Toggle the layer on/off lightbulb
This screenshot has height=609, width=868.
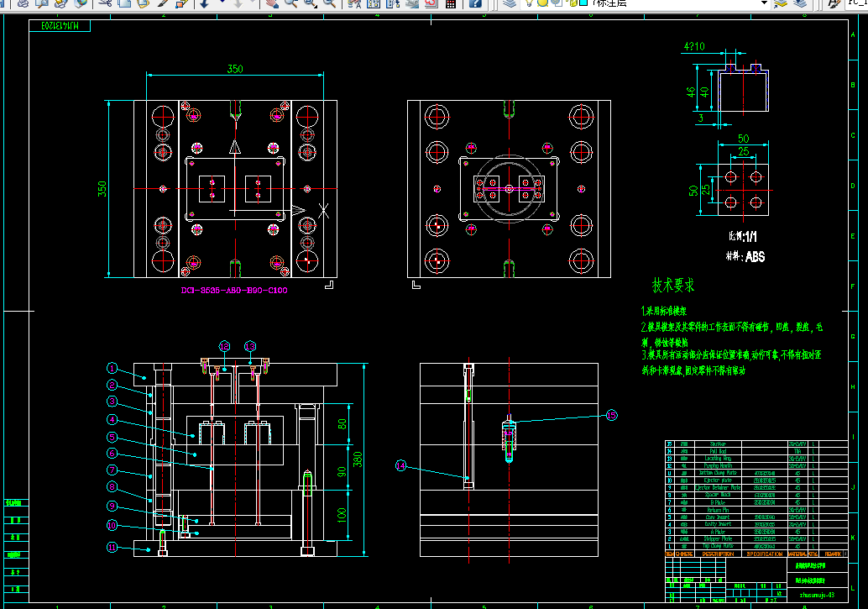point(529,3)
